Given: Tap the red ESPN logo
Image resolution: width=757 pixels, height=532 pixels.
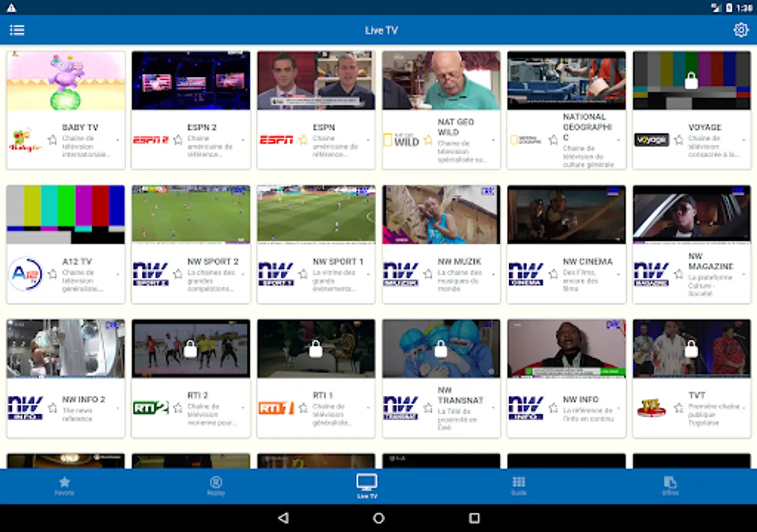Looking at the screenshot, I should click(276, 140).
